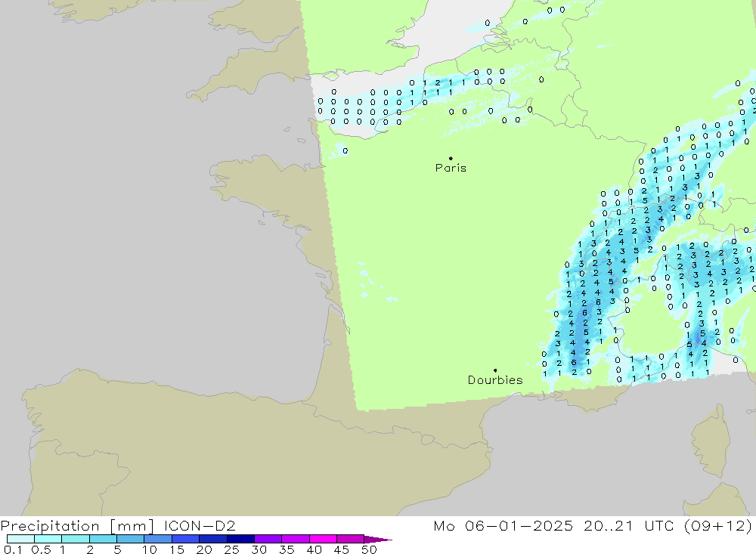Pick the 35–40 mm legend swatch
This screenshot has height=554, width=756.
[296, 539]
